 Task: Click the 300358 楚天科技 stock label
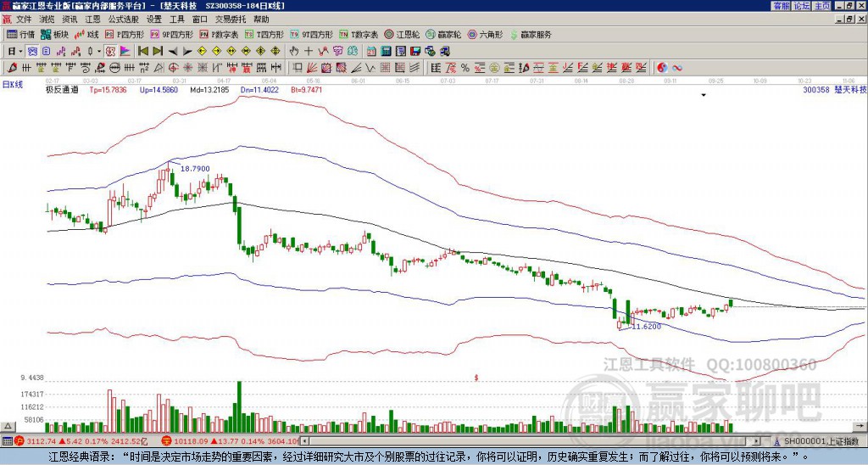click(x=835, y=89)
